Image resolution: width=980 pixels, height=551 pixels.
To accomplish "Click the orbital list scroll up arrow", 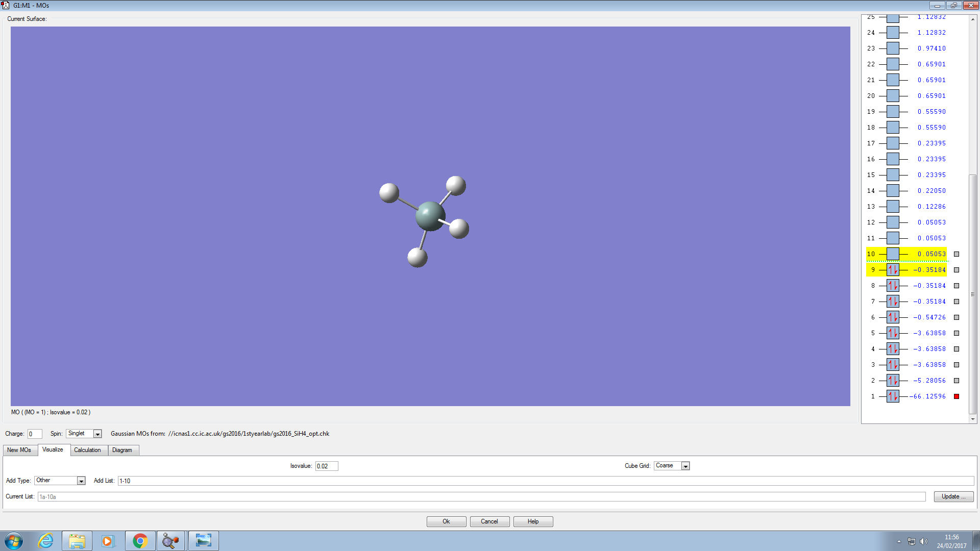I will [x=973, y=19].
